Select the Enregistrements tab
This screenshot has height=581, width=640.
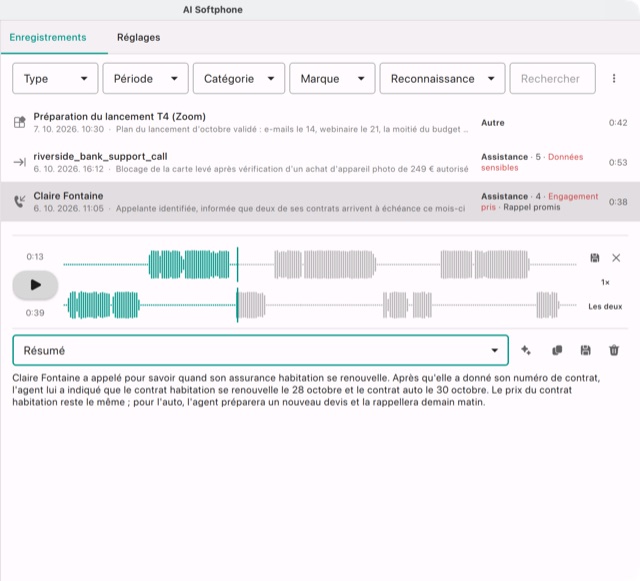coord(48,38)
